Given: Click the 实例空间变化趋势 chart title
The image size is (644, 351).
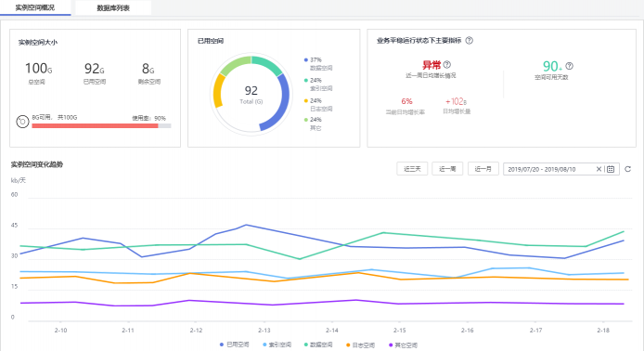Looking at the screenshot, I should [37, 164].
